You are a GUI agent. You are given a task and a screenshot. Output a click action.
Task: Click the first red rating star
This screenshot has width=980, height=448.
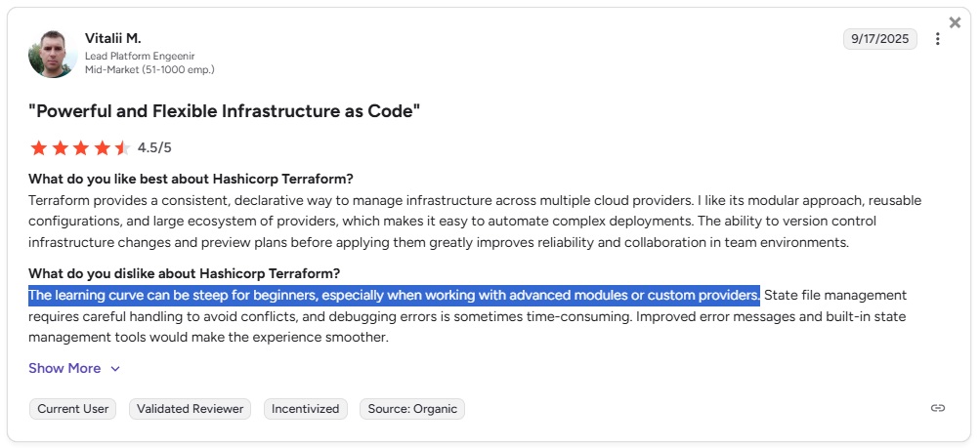[x=39, y=148]
